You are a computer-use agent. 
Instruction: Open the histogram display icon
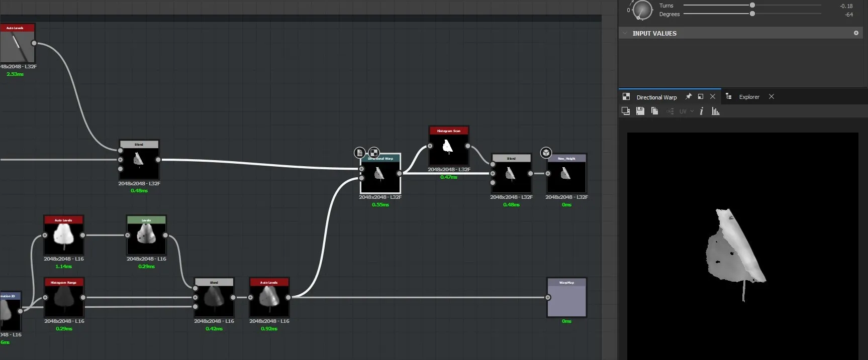point(715,111)
